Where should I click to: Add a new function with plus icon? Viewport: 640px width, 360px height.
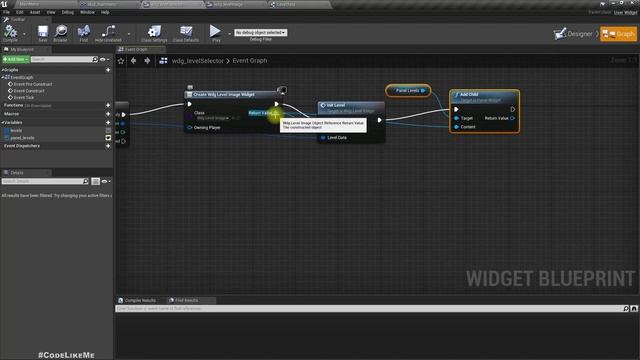pos(108,105)
